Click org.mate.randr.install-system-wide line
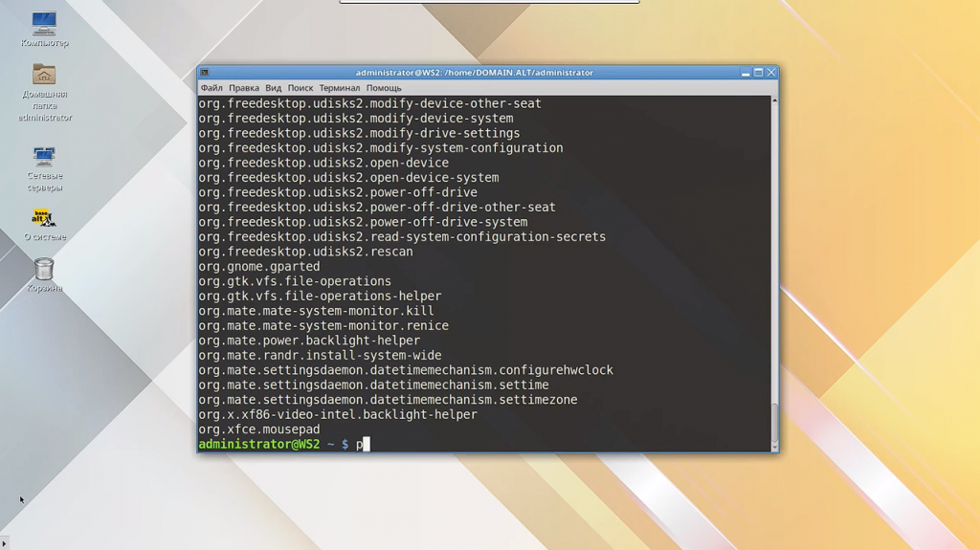Image resolution: width=980 pixels, height=550 pixels. [320, 356]
